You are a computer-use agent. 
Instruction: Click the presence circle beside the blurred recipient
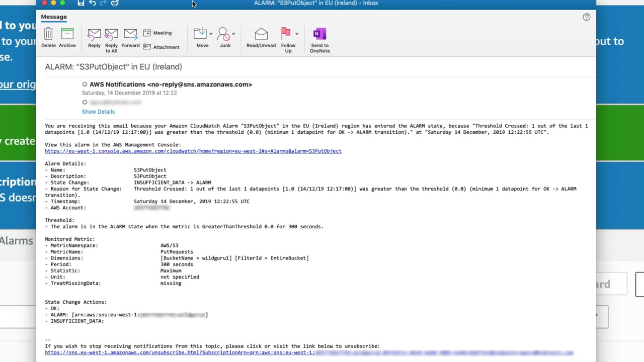coord(85,103)
